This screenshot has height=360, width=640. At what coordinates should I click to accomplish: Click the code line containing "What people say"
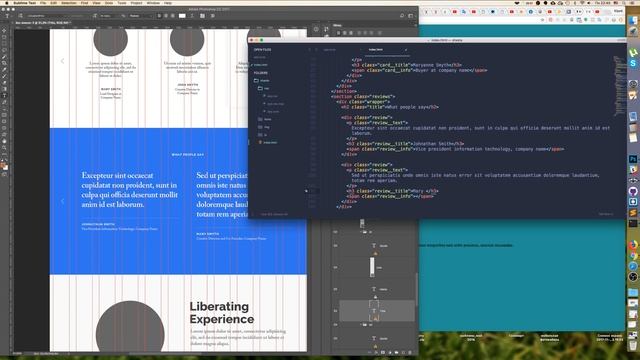390,107
